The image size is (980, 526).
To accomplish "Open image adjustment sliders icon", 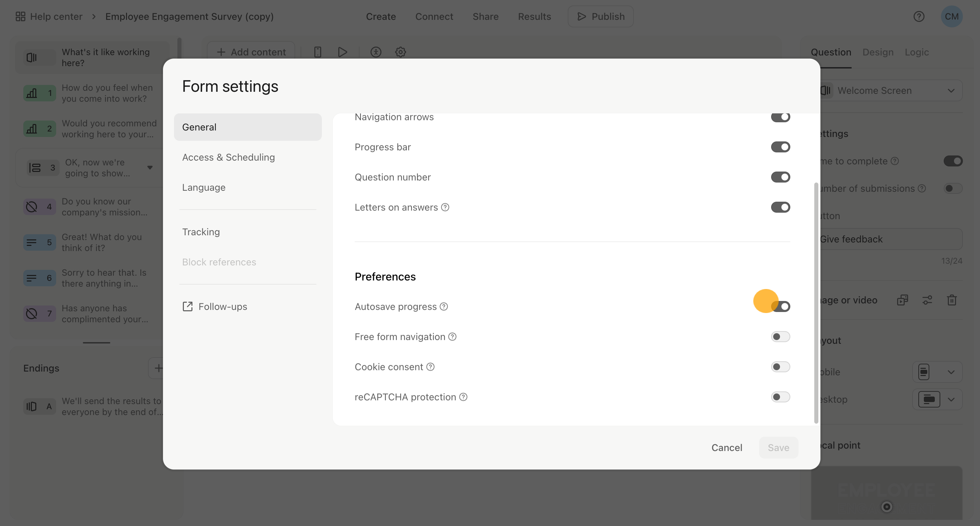I will (x=927, y=300).
